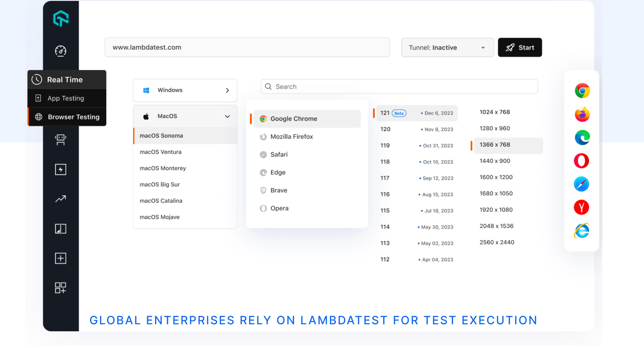Select macOS Monterey

[185, 168]
